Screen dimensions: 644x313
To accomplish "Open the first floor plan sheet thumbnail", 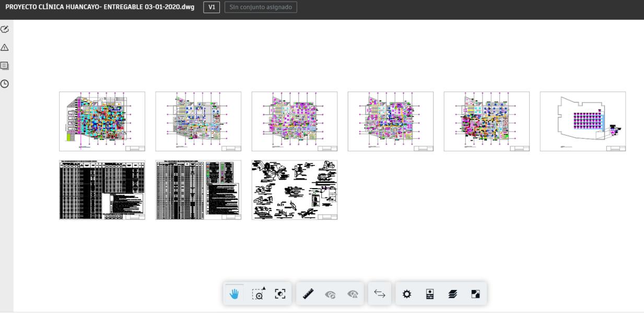I will tap(102, 121).
